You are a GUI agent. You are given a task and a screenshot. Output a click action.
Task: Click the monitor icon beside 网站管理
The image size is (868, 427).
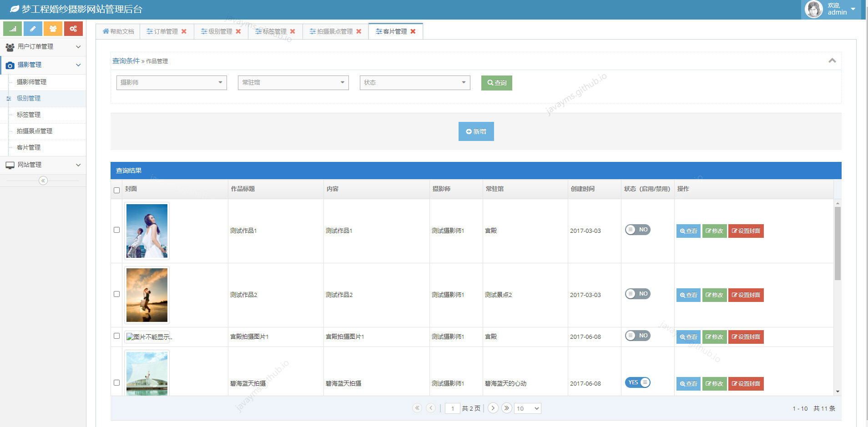pos(10,165)
